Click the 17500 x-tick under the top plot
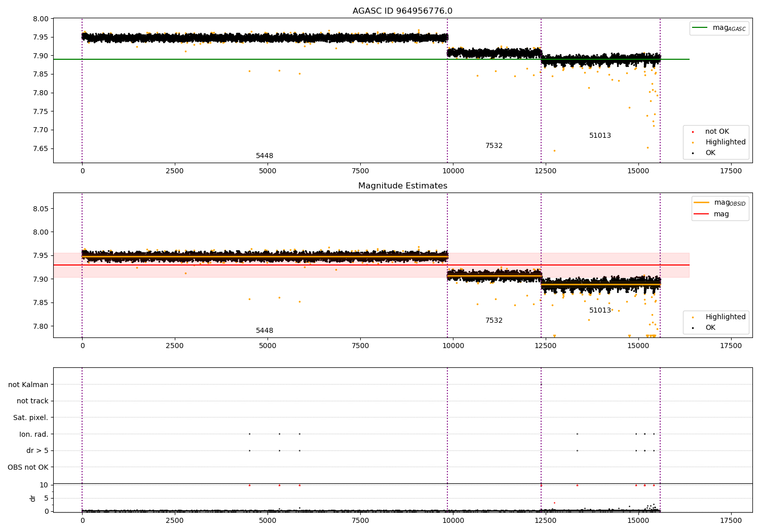760x532 pixels. click(731, 171)
